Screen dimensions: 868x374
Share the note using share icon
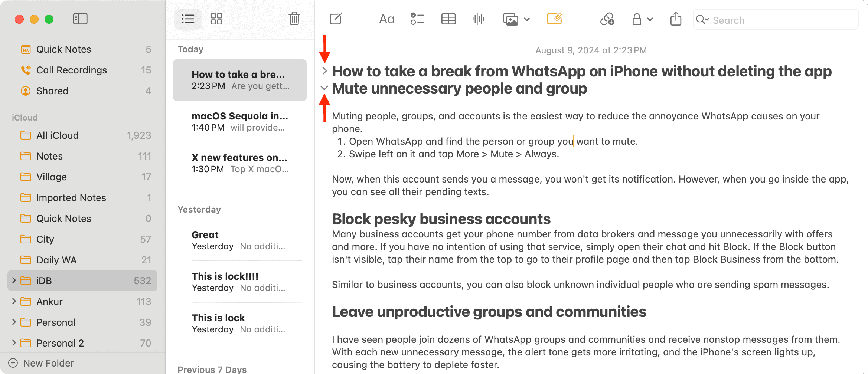tap(676, 19)
